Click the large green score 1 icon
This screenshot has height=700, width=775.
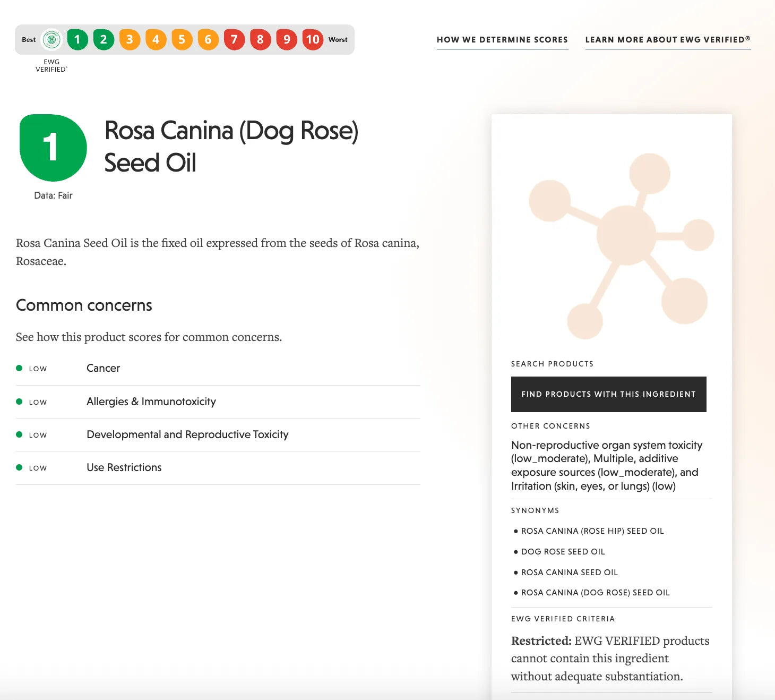click(53, 148)
